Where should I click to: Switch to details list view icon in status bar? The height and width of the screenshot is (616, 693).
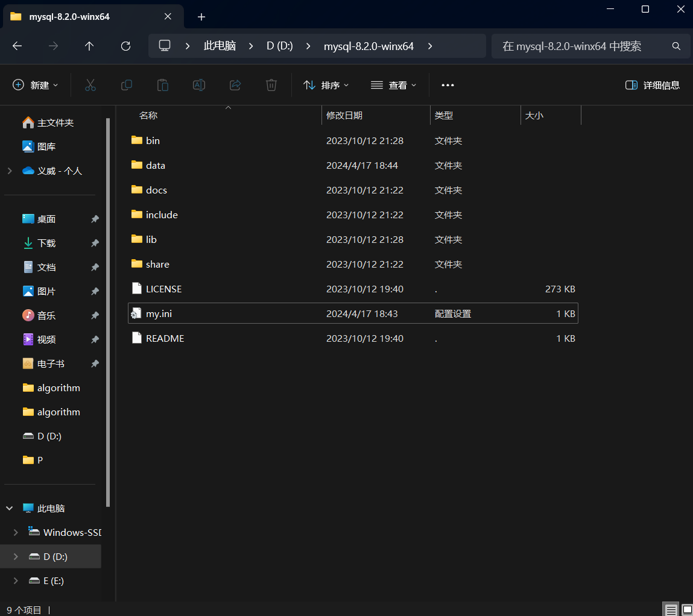pos(671,610)
